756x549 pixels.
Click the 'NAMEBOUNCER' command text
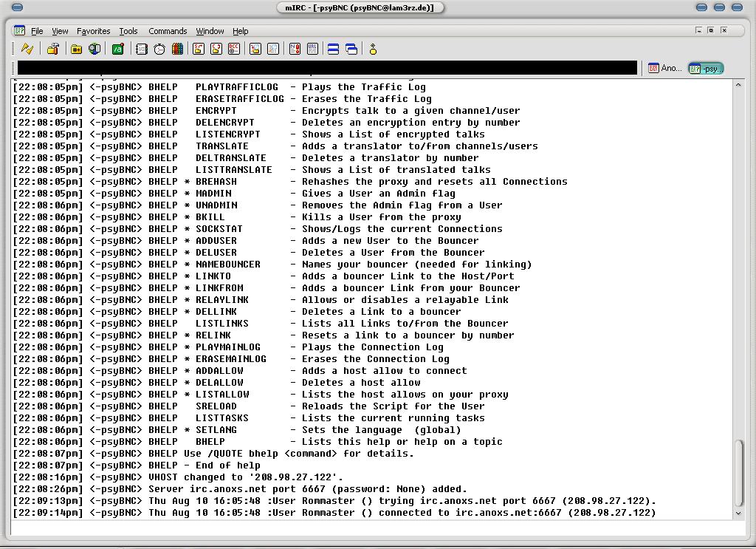click(228, 265)
